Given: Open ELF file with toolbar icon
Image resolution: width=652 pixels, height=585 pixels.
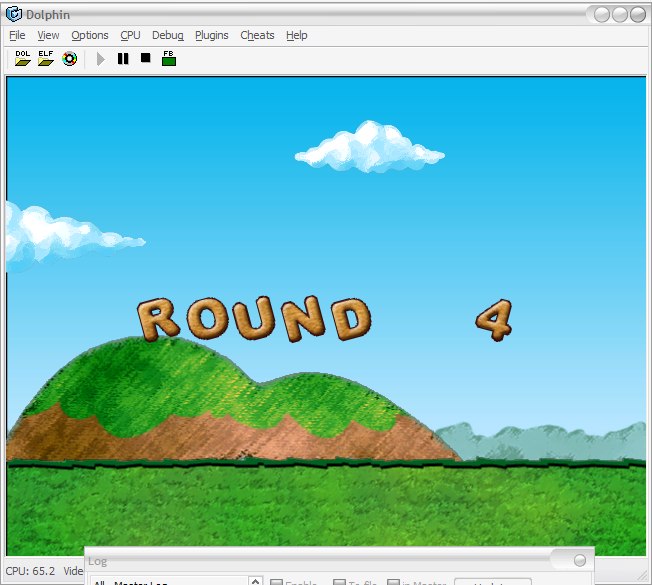Looking at the screenshot, I should (46, 58).
